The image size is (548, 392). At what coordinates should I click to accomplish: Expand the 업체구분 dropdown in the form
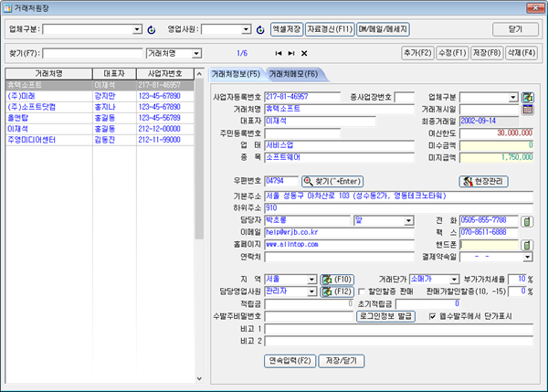513,97
